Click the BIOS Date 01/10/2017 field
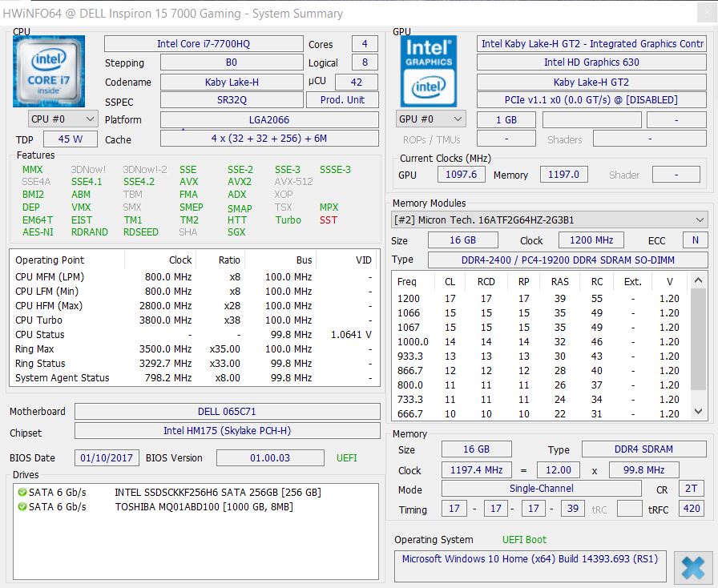 [x=107, y=458]
